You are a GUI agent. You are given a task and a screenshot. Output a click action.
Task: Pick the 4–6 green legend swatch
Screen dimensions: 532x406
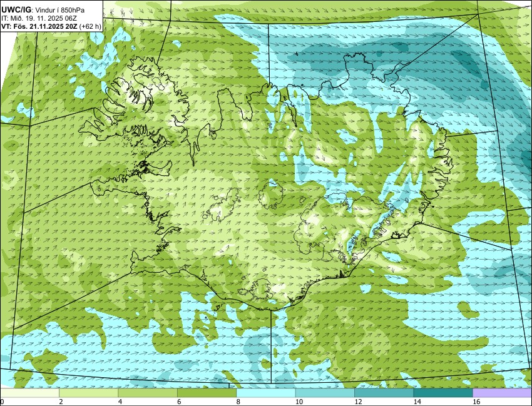tap(148, 393)
